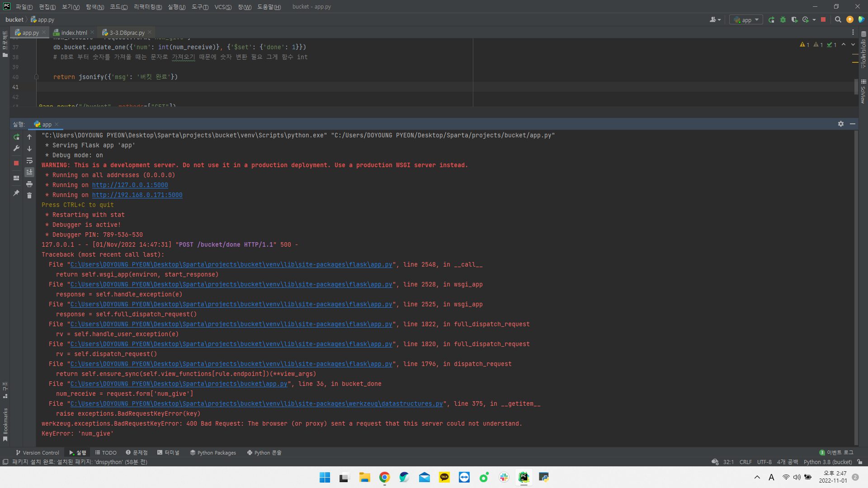Click the console vertical scrollbar
Image resolution: width=868 pixels, height=488 pixels.
click(856, 287)
